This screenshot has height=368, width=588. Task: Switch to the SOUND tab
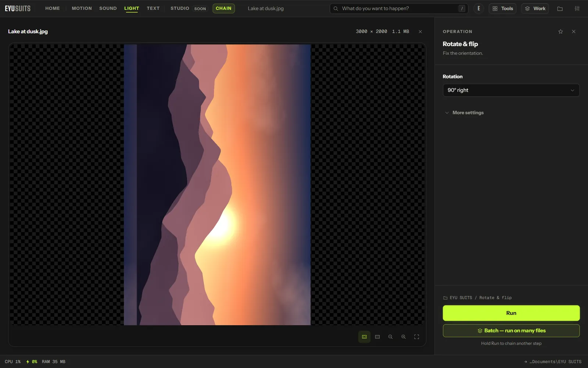pos(108,8)
